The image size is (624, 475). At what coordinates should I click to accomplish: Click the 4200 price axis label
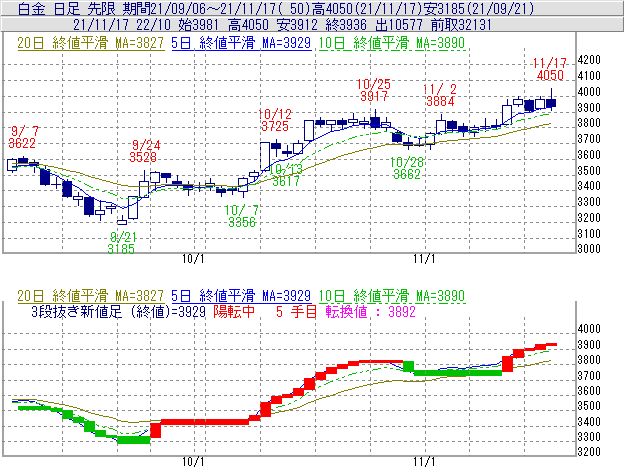point(589,60)
